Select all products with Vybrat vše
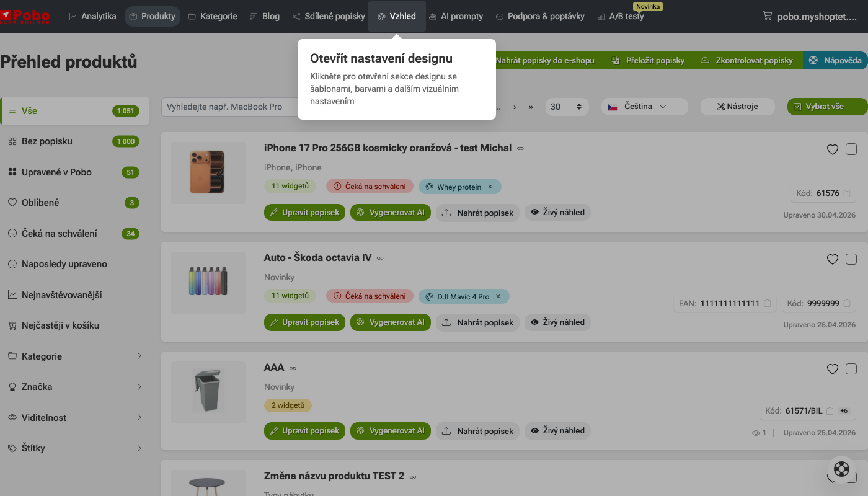The width and height of the screenshot is (868, 496). tap(827, 107)
